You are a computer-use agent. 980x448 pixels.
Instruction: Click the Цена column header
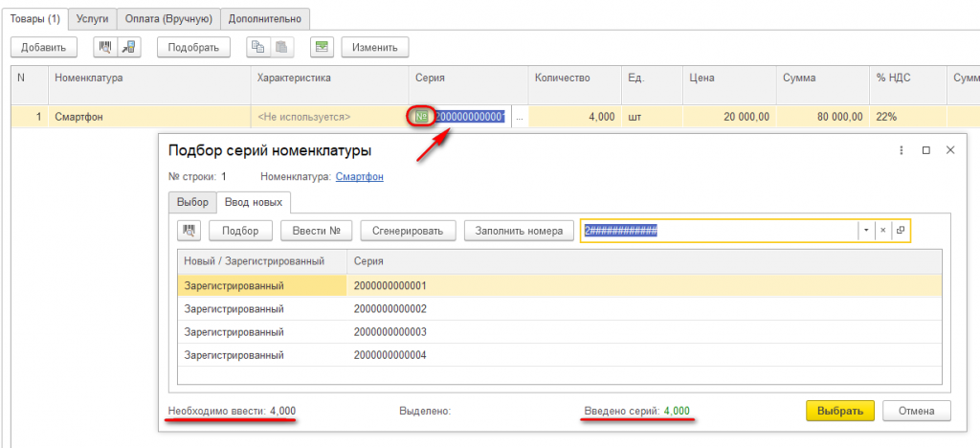tap(729, 84)
